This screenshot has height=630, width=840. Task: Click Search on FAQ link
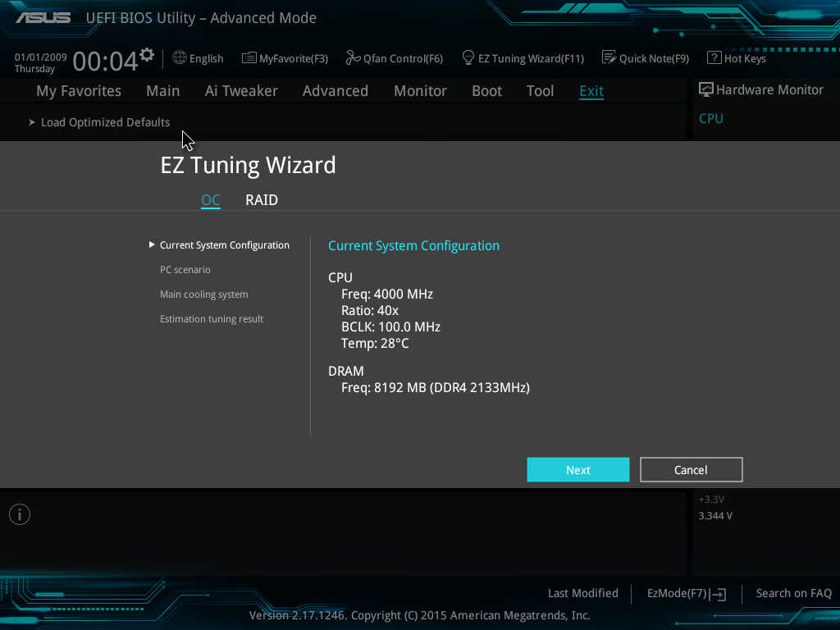[x=793, y=594]
